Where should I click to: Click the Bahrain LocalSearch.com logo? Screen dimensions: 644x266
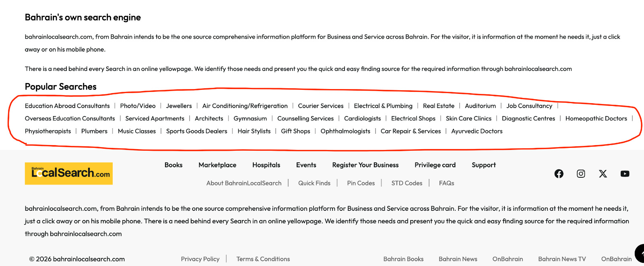(x=69, y=174)
